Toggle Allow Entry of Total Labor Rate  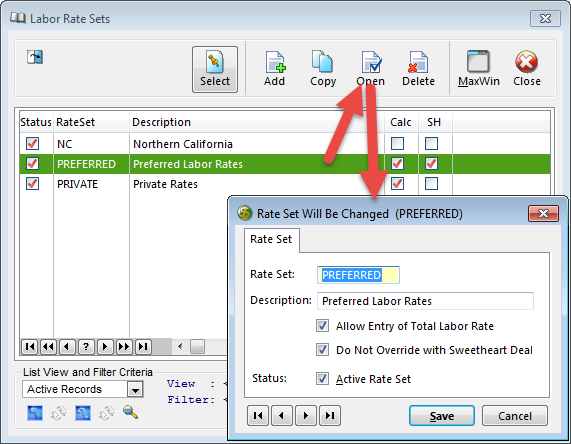(x=322, y=326)
